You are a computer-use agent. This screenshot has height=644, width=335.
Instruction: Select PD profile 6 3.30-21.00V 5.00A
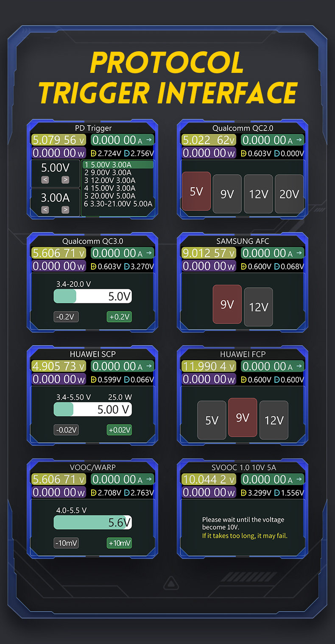(118, 204)
